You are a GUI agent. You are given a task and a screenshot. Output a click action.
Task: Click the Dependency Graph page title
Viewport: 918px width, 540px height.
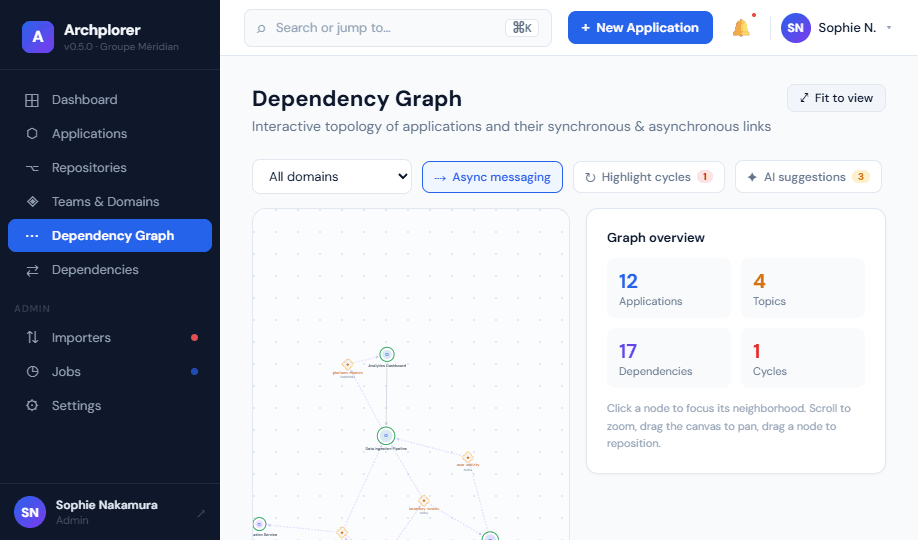(x=357, y=98)
